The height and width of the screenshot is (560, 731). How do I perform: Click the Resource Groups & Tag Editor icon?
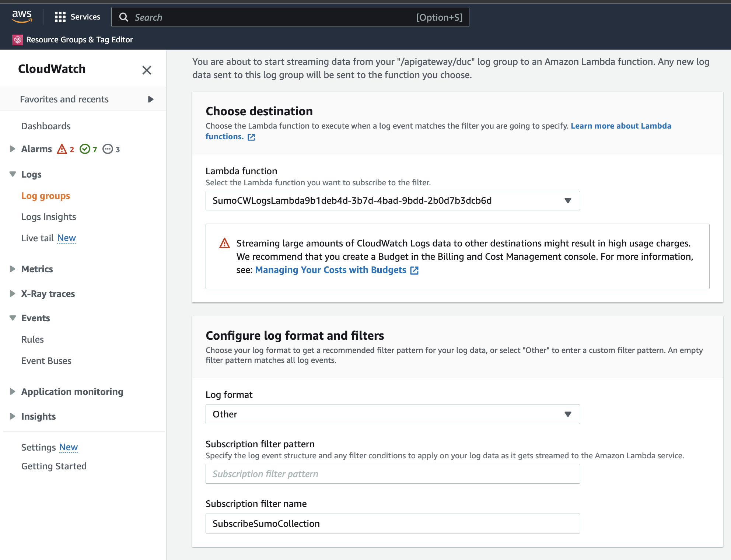[x=17, y=39]
